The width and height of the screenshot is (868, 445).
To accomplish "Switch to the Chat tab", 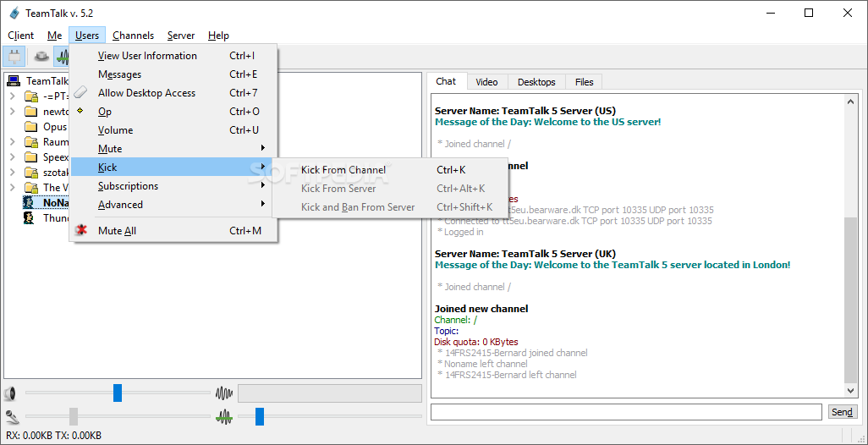I will point(446,81).
